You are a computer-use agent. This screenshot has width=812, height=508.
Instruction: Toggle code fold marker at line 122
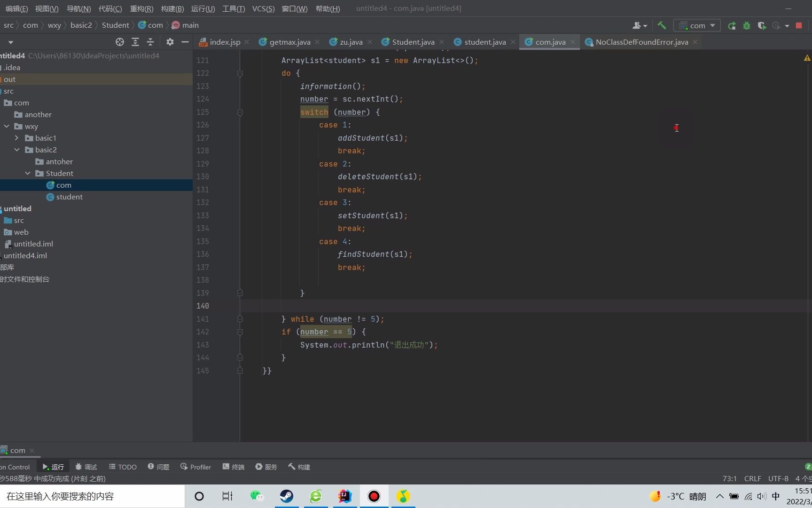coord(240,73)
